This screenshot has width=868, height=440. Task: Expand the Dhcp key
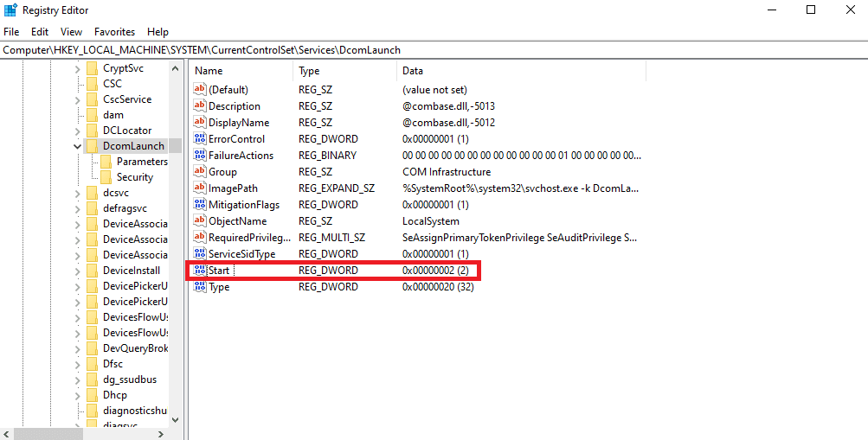click(x=77, y=395)
